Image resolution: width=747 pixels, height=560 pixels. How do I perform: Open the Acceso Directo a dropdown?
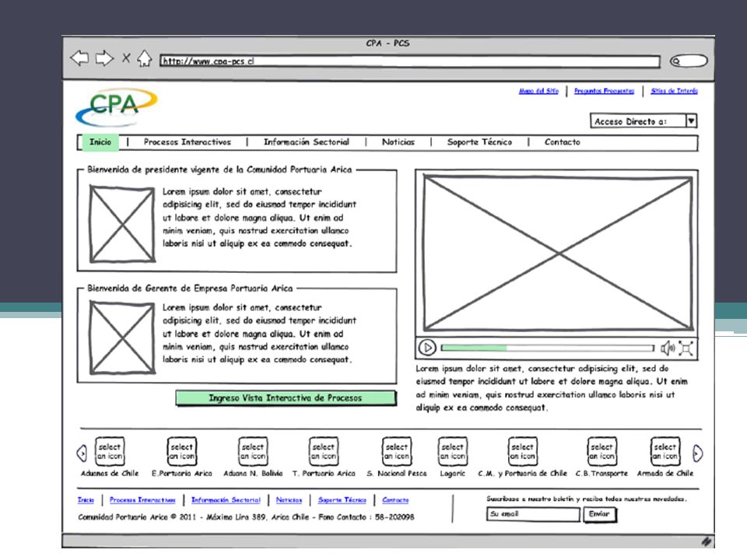tap(644, 121)
